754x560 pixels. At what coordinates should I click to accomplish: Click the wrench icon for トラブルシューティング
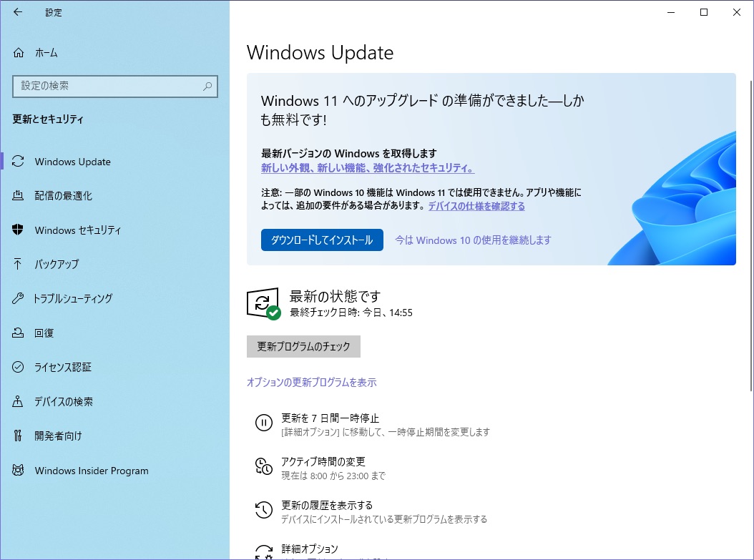[18, 298]
